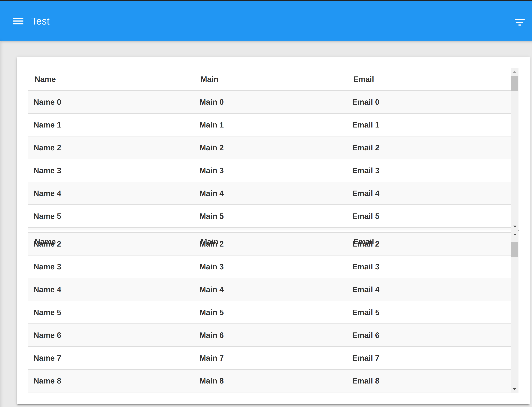Click the upper table's scroll down arrow
Viewport: 532px width, 407px height.
tap(515, 226)
